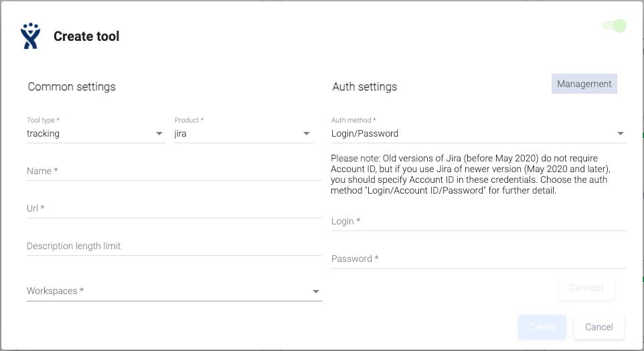The image size is (644, 351).
Task: Click the Jira logo icon
Action: click(x=30, y=36)
